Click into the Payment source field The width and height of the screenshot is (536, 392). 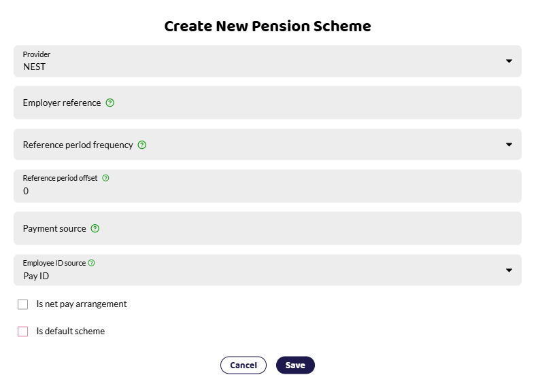(267, 228)
